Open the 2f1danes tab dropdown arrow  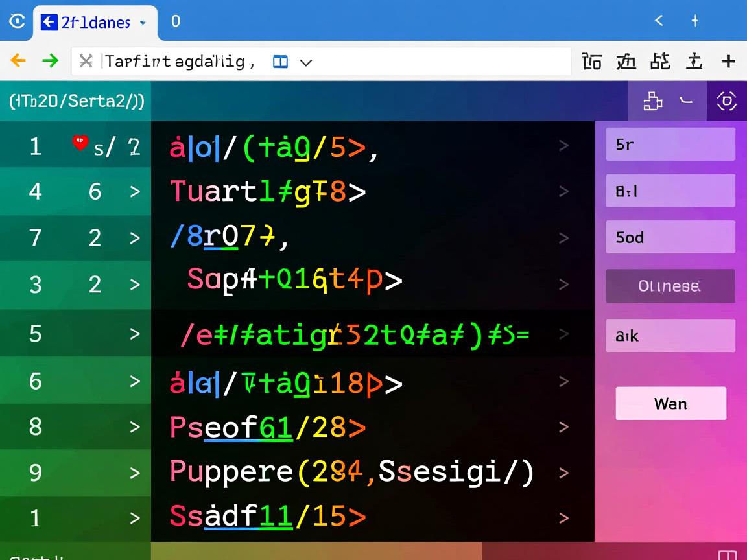click(143, 23)
